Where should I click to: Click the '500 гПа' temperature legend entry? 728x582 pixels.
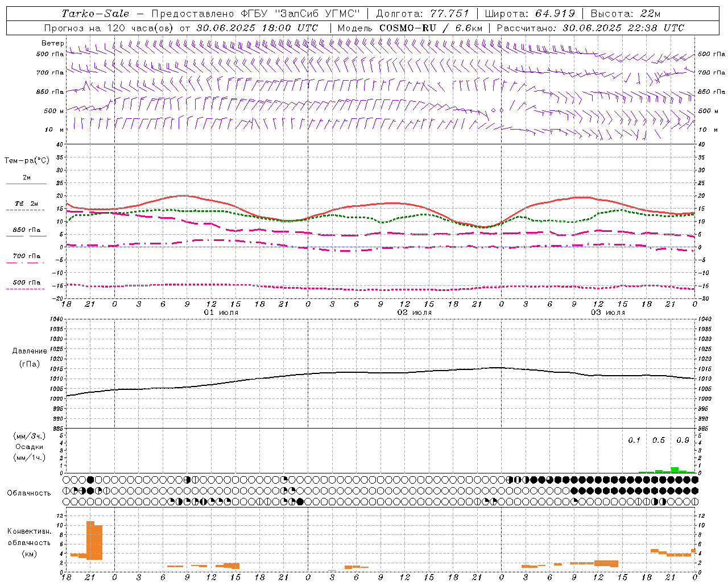point(27,282)
